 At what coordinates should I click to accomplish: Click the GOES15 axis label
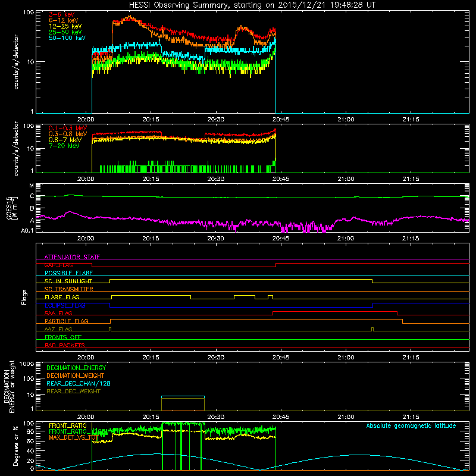[9, 208]
